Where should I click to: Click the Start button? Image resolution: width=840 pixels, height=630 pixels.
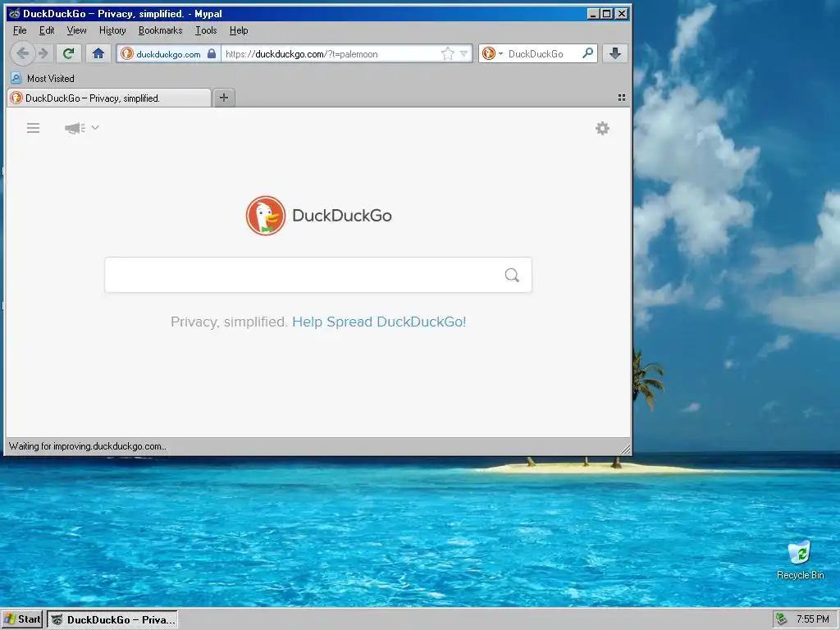point(22,619)
